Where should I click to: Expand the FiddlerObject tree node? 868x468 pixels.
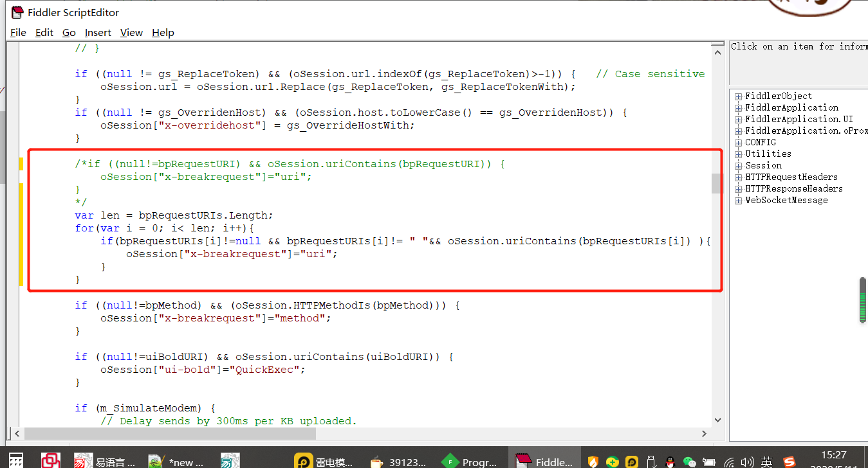(x=737, y=96)
